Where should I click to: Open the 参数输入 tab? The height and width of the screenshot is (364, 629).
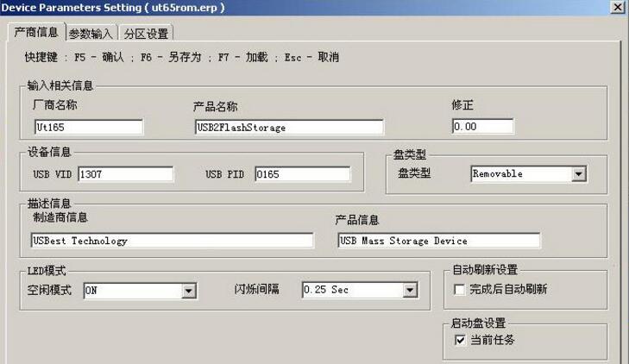91,34
